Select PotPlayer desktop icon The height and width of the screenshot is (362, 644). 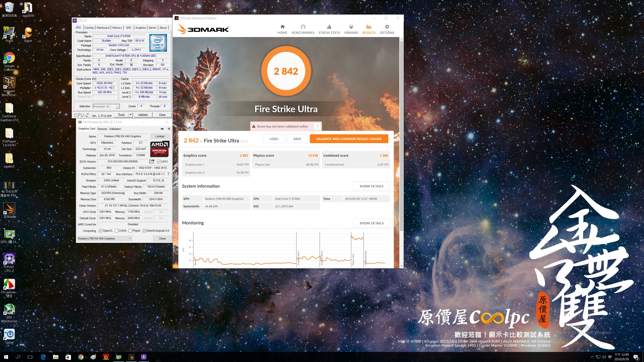(x=9, y=137)
